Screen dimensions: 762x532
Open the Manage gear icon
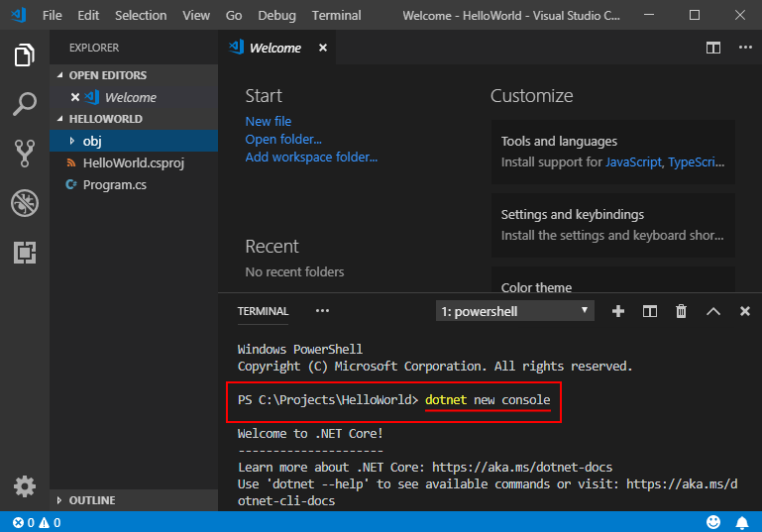[x=25, y=486]
